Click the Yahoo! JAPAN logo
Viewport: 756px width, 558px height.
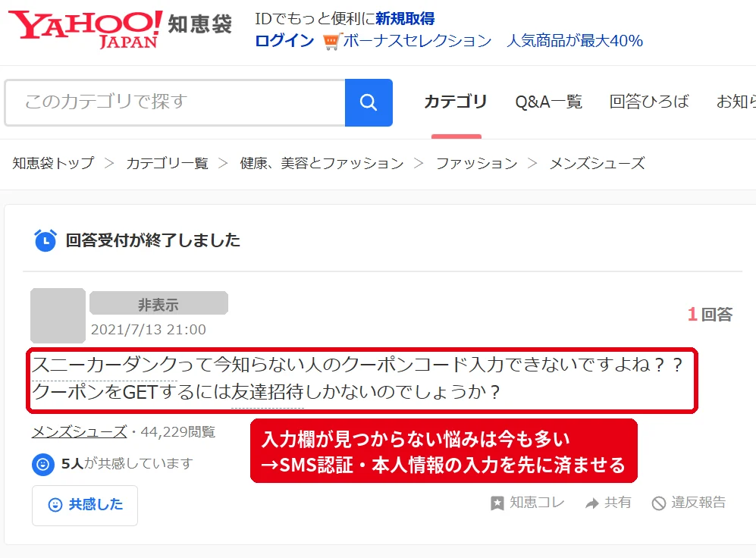coord(86,29)
